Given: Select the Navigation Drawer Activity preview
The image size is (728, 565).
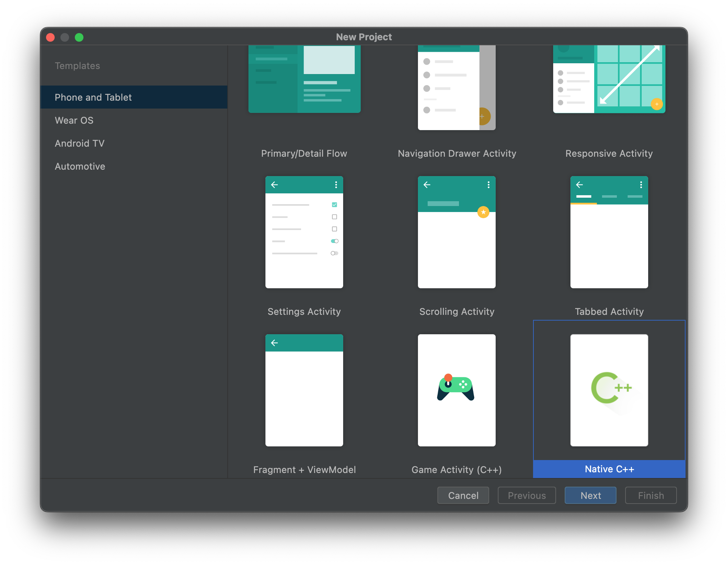Looking at the screenshot, I should click(x=456, y=87).
